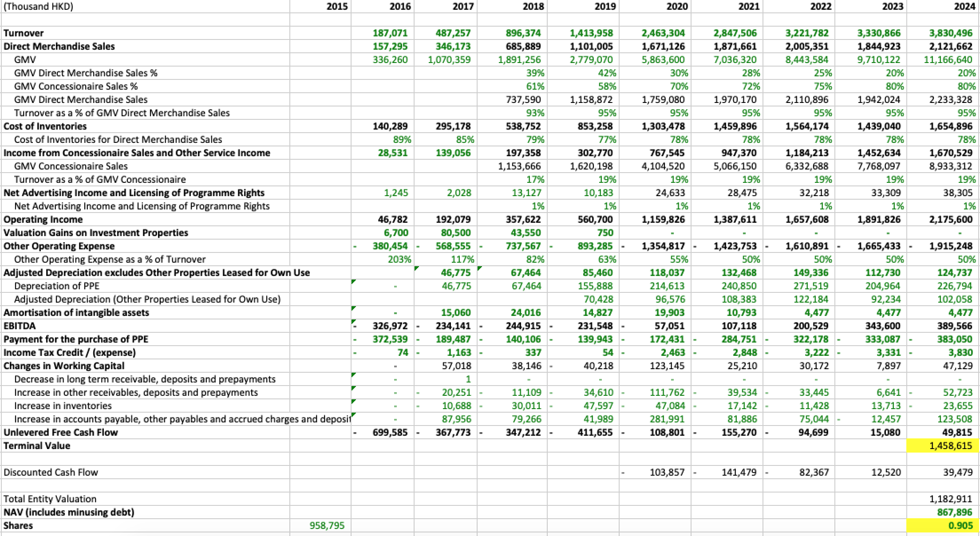Click EBITDA value 326,972 for 2016
Viewport: 980px width, 536px height.
390,326
